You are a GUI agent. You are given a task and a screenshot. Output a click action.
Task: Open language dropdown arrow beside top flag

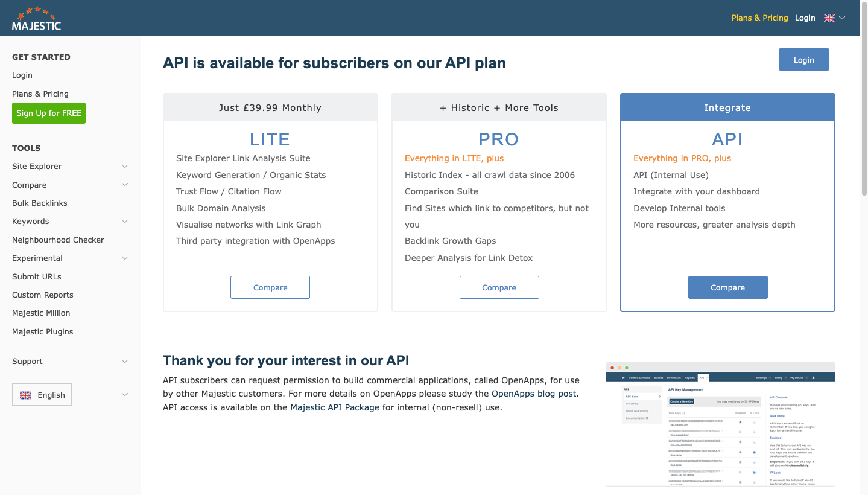[x=842, y=18]
